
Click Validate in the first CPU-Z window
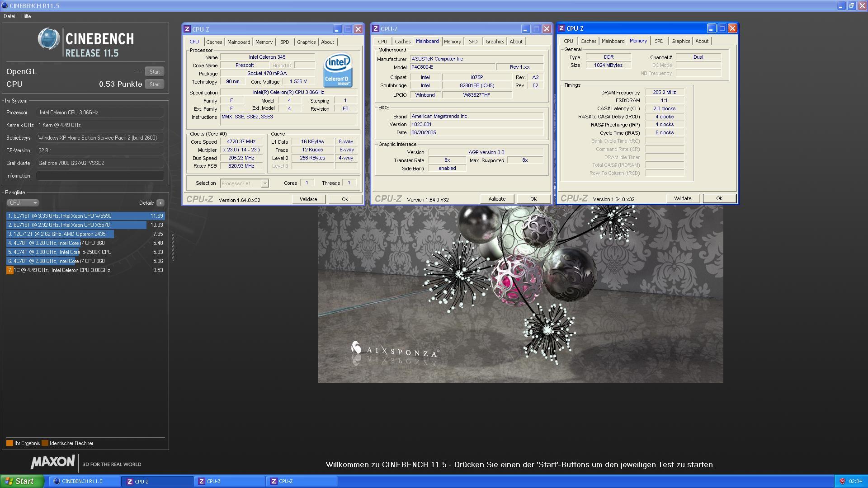(x=308, y=199)
